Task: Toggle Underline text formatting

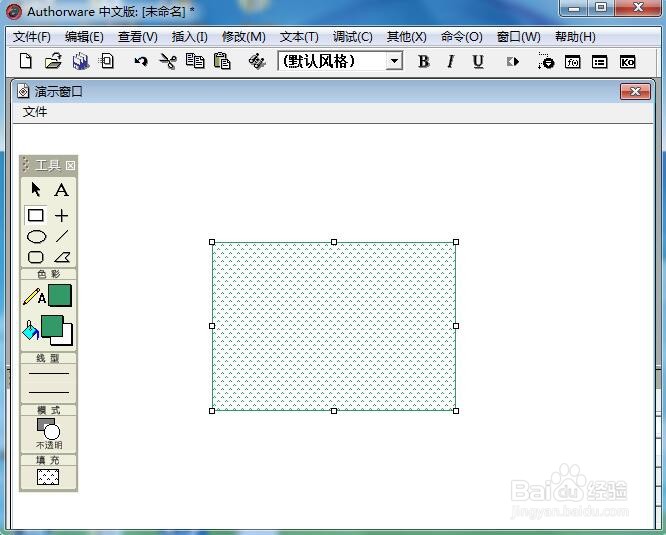Action: pos(478,62)
